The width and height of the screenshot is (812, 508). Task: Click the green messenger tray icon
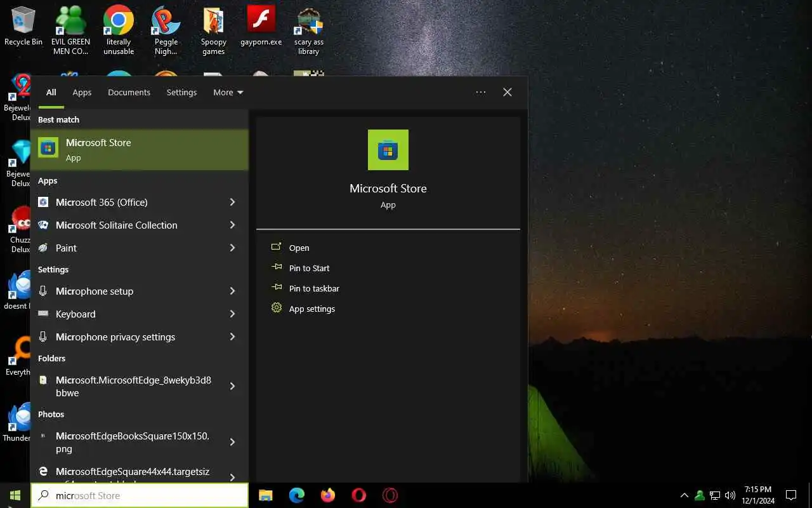pos(700,495)
